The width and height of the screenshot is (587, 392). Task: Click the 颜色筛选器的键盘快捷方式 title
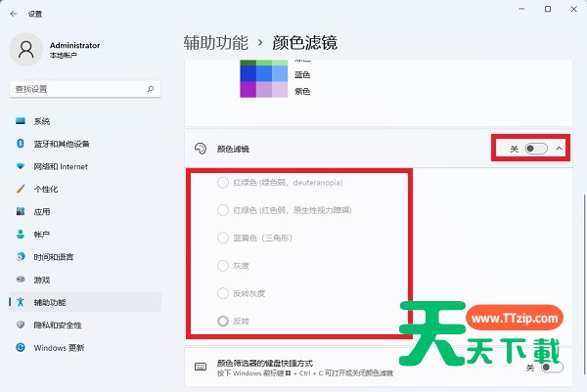coord(265,363)
